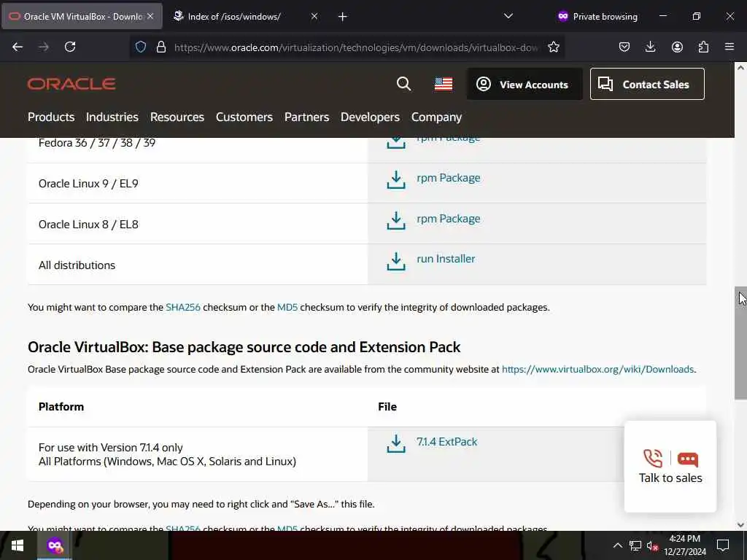This screenshot has width=747, height=560.
Task: Click the download icon beside run Installer
Action: pos(396,261)
